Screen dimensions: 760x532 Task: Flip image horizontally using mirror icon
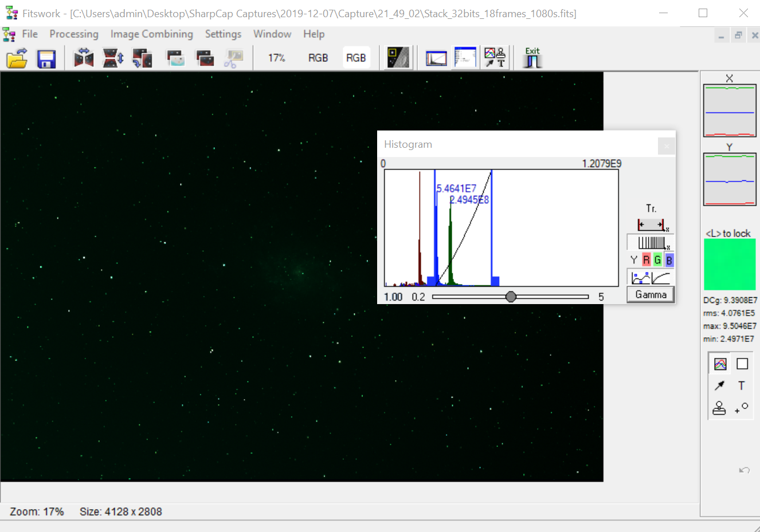84,58
